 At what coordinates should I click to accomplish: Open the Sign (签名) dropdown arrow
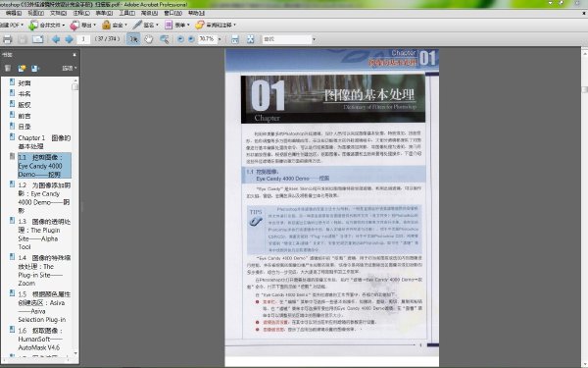click(157, 26)
